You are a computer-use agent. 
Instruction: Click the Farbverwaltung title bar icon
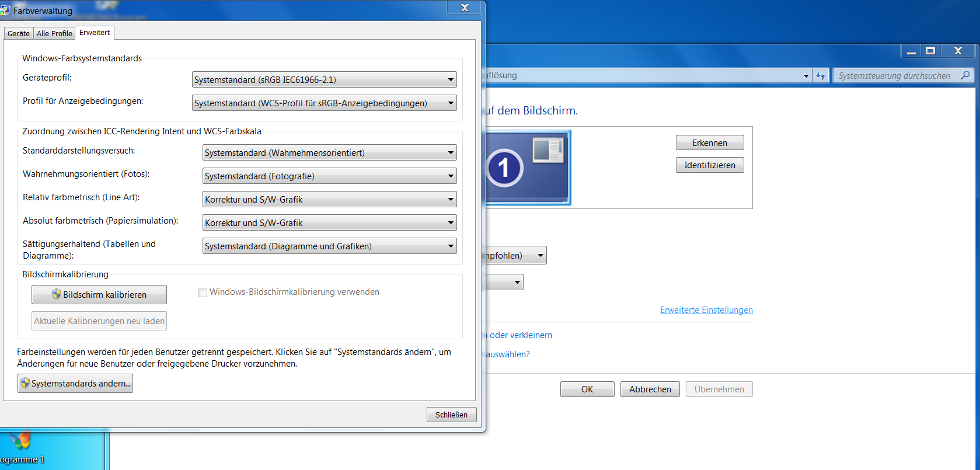point(5,11)
